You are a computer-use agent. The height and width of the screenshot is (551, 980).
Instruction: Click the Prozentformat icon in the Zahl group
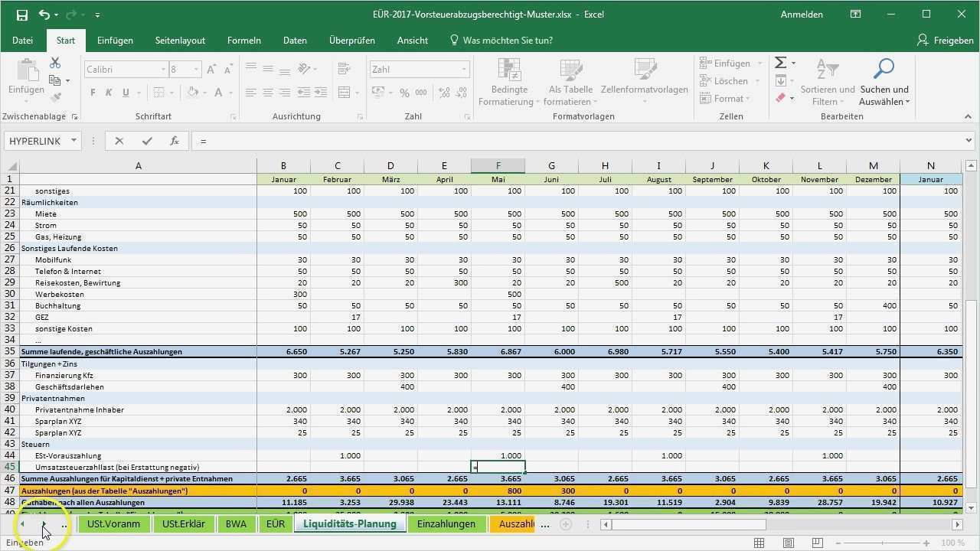[403, 92]
